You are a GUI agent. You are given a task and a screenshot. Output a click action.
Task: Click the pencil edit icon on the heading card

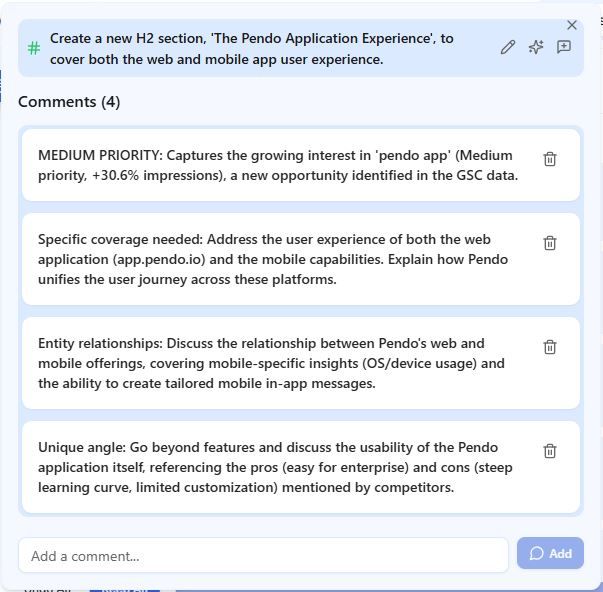pyautogui.click(x=508, y=47)
